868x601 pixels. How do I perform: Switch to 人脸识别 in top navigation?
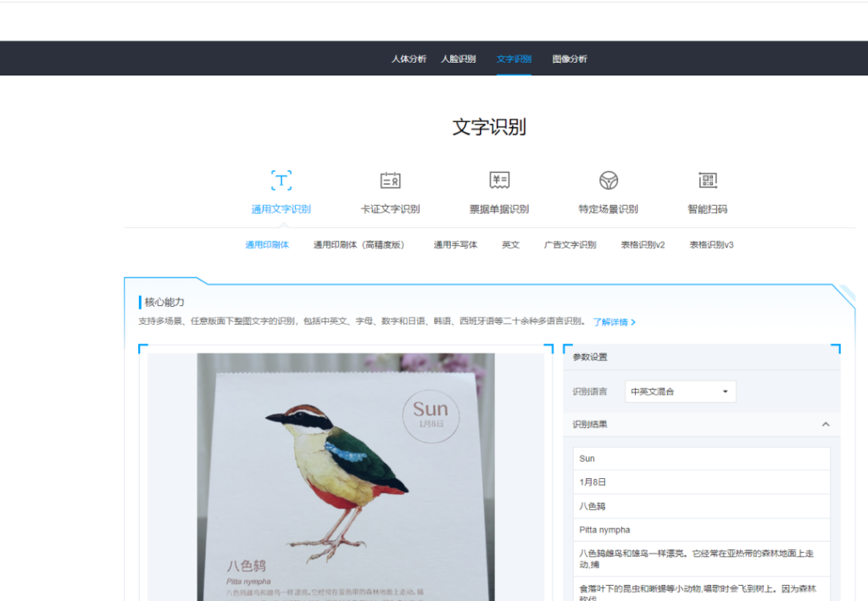click(459, 59)
